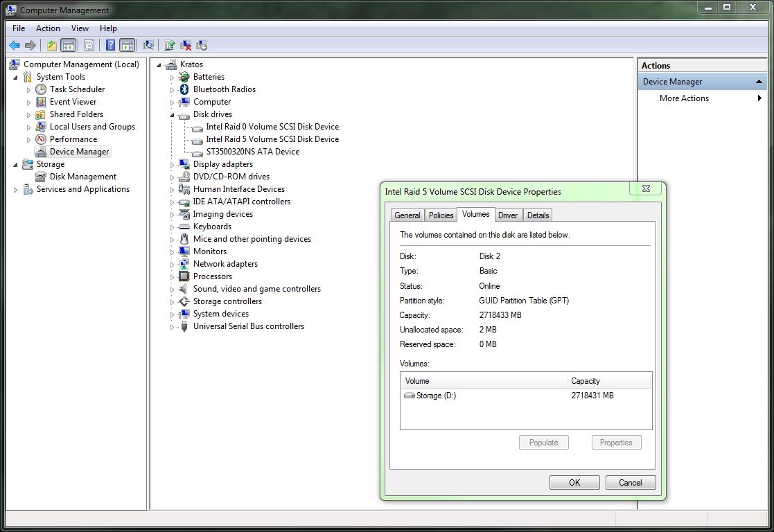Click the Back arrow toolbar icon
The image size is (774, 532).
(x=15, y=46)
